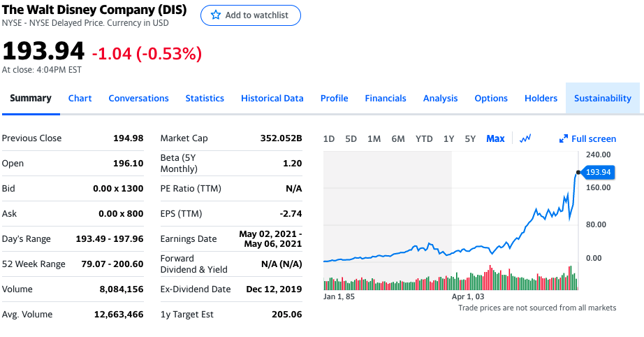Click the change value -1.04 (-0.53%)
Image resolution: width=644 pixels, height=337 pixels.
pyautogui.click(x=147, y=53)
